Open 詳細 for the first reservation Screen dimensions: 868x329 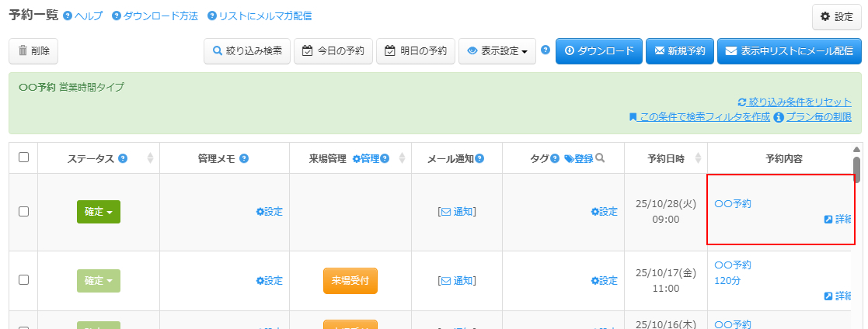[838, 220]
